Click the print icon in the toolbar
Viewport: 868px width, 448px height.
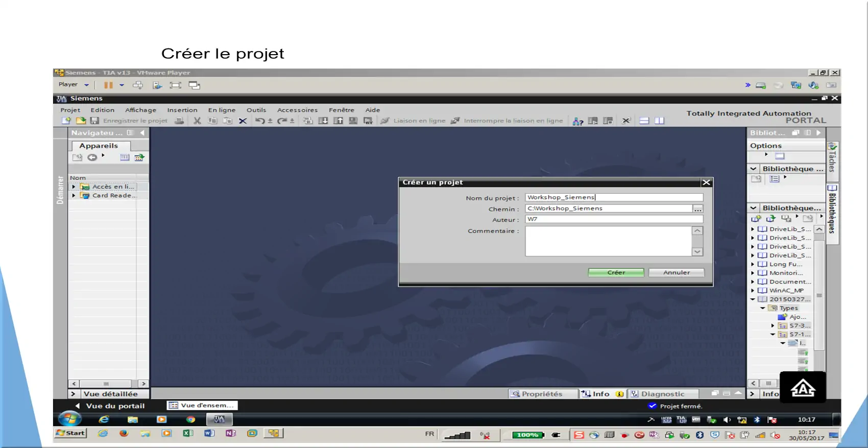[x=179, y=121]
